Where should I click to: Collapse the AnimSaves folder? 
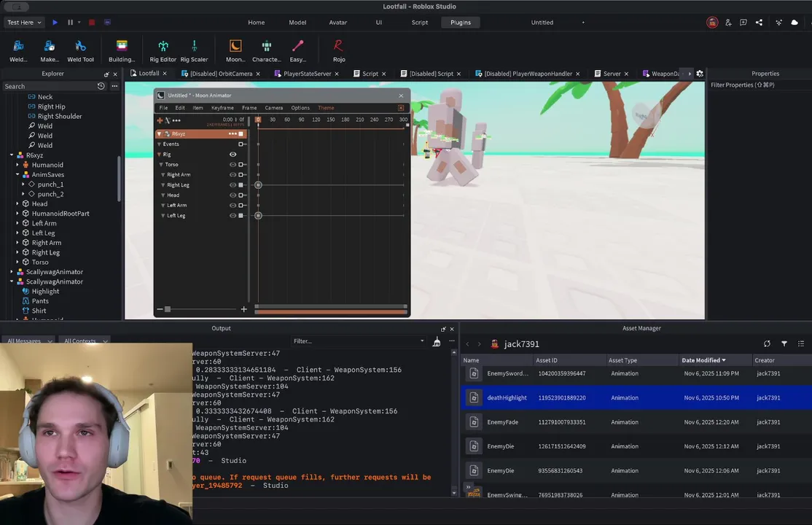pyautogui.click(x=17, y=175)
